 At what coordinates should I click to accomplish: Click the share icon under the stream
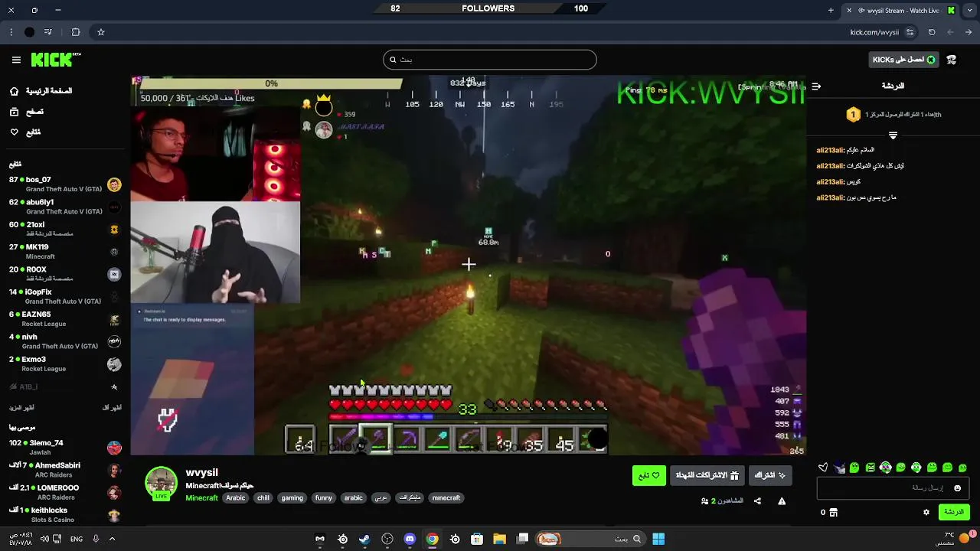[757, 501]
